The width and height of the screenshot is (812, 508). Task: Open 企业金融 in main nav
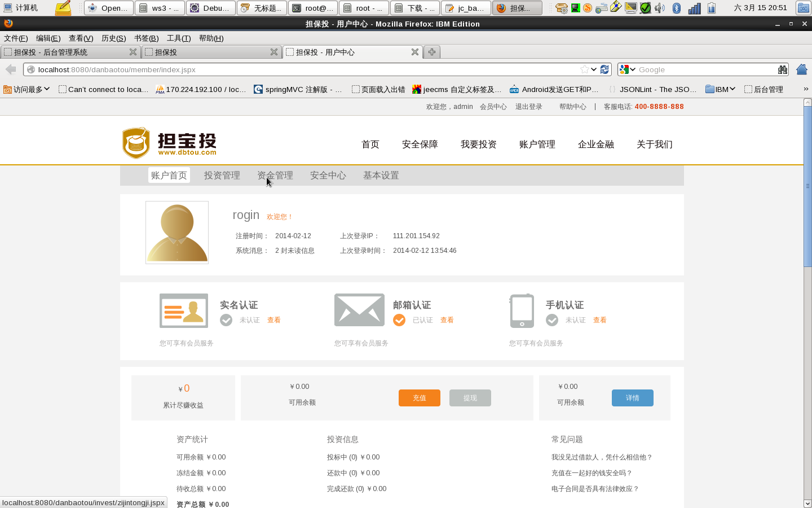tap(596, 144)
